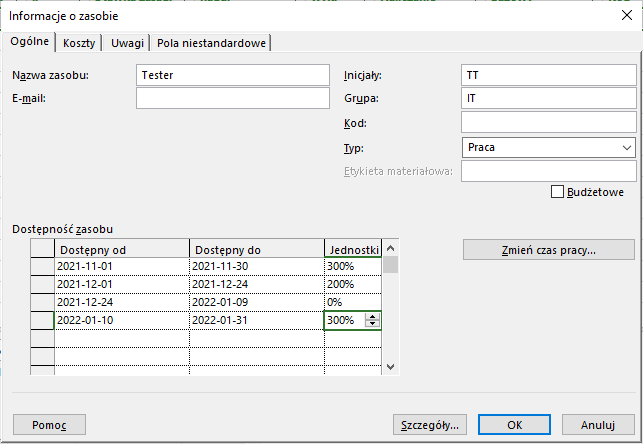The image size is (643, 444).
Task: Click the Nazwa zasobu field with Tester
Action: (232, 75)
